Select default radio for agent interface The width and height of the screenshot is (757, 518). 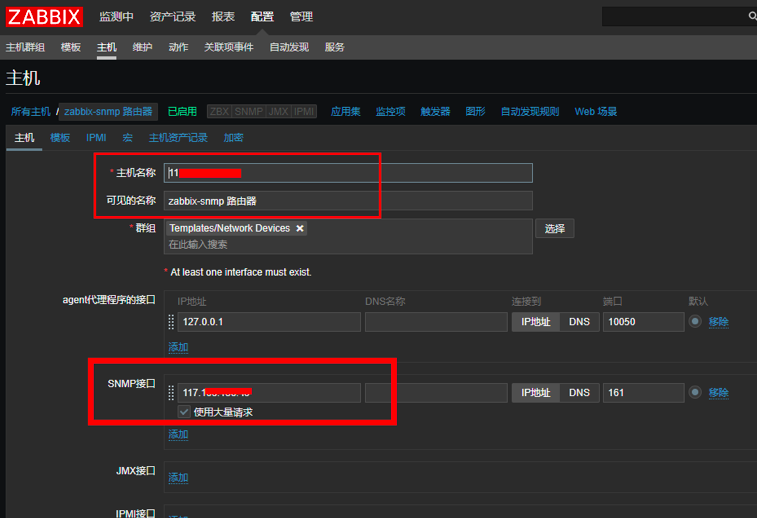click(695, 321)
